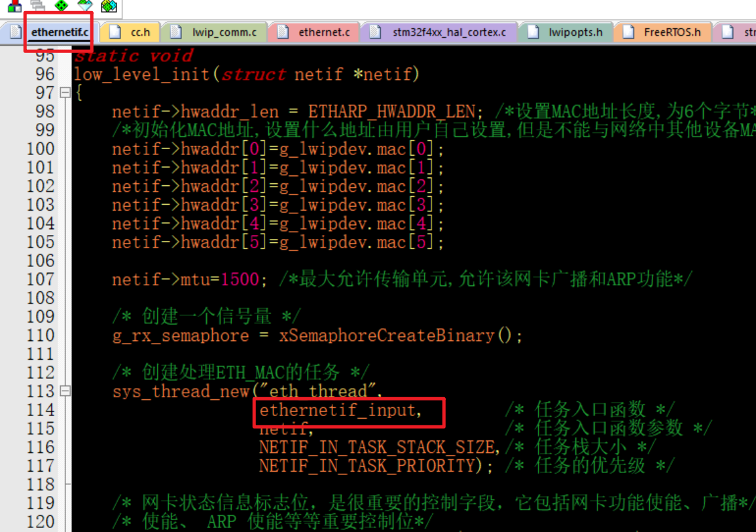
Task: Click the ethernetif_input argument
Action: coord(337,410)
